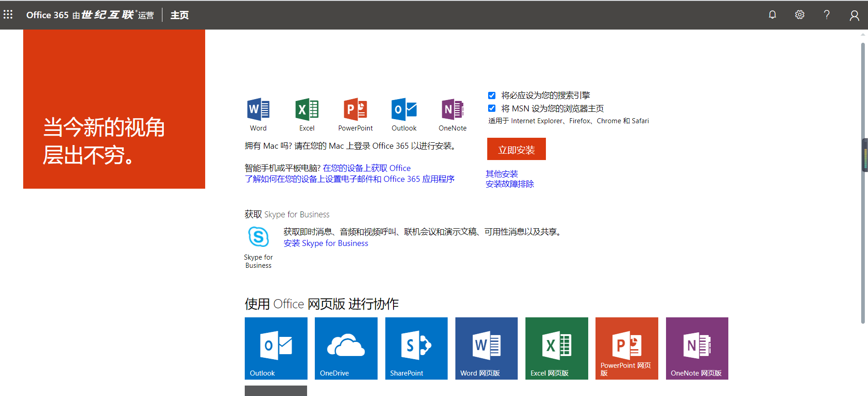Open the 安装故障排除 link
The height and width of the screenshot is (396, 868).
point(510,184)
